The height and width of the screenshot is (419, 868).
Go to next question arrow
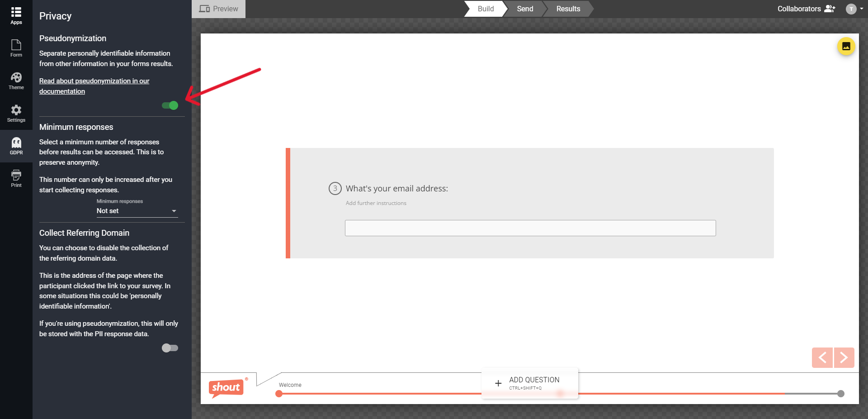(x=844, y=357)
